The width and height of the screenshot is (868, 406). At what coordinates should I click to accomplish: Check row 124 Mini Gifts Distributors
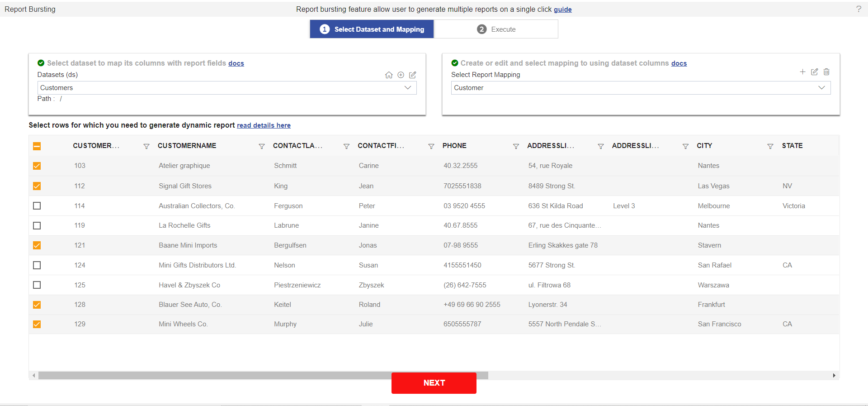coord(37,265)
